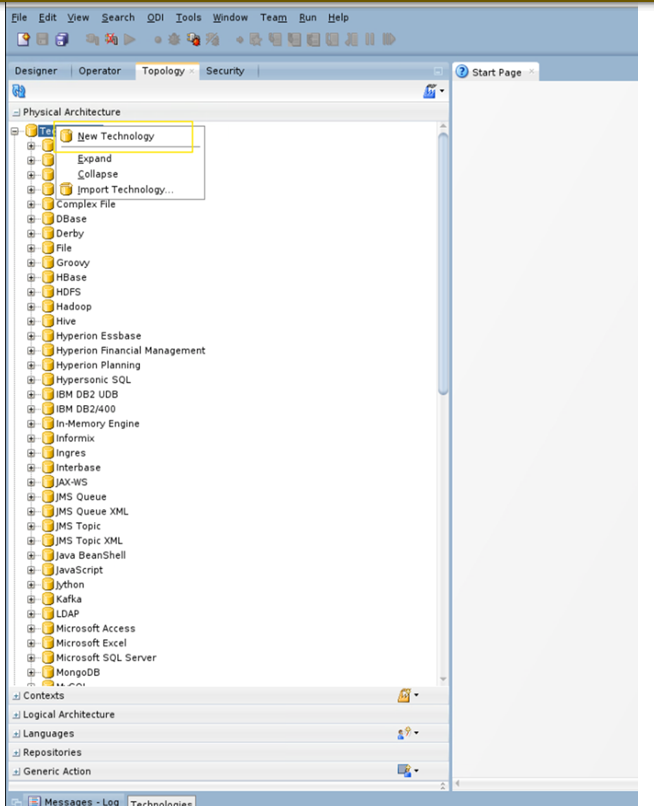The width and height of the screenshot is (654, 806).
Task: Choose Expand from the context menu
Action: point(130,159)
